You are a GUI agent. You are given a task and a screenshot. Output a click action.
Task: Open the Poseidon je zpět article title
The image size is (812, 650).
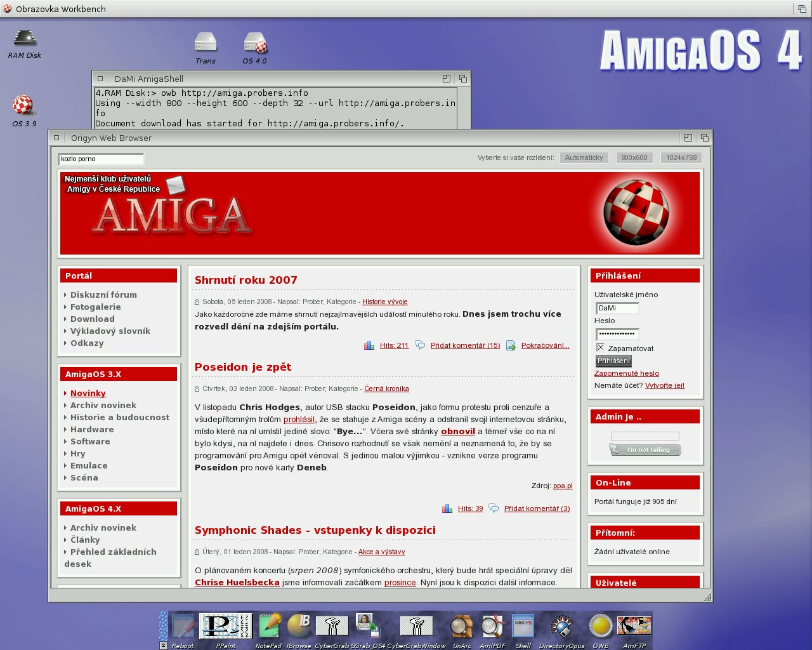click(243, 367)
